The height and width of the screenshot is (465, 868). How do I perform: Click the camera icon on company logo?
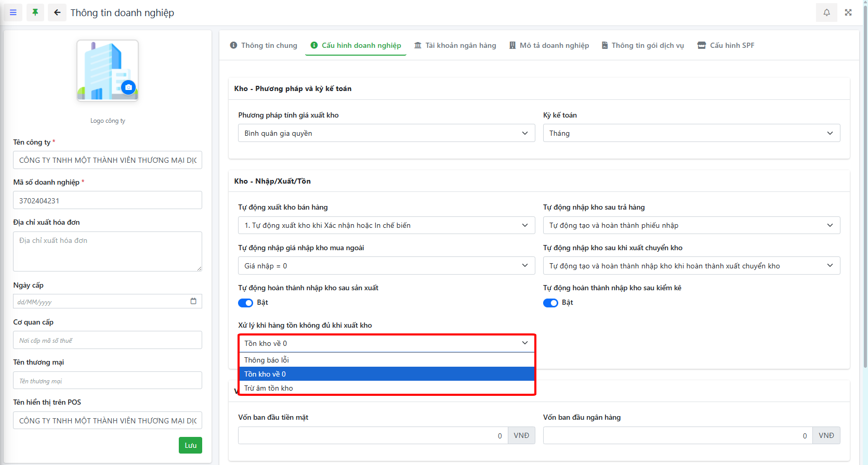128,87
